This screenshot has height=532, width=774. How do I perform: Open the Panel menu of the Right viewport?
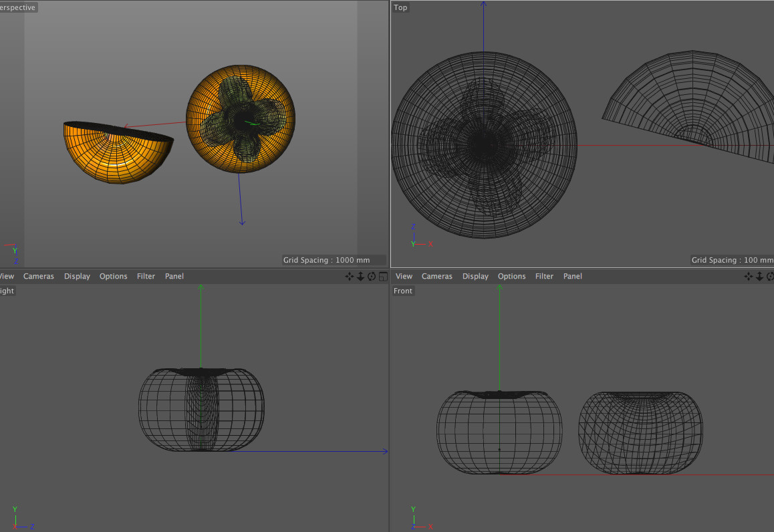pos(174,277)
